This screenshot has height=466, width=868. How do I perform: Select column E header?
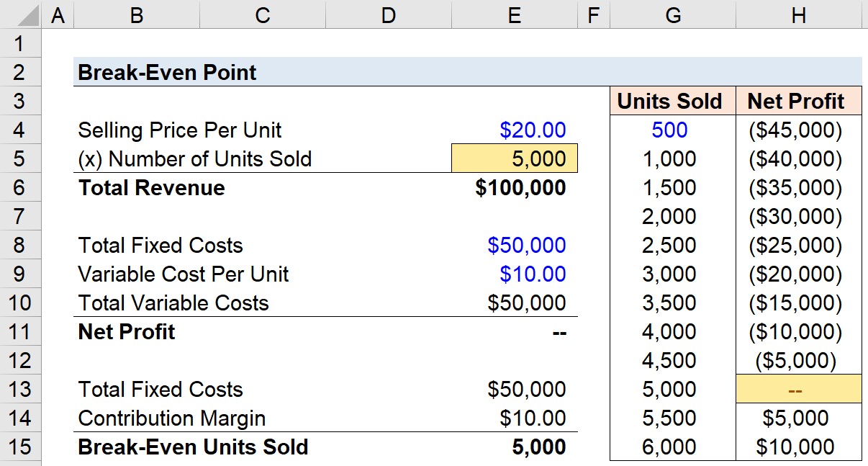[514, 14]
